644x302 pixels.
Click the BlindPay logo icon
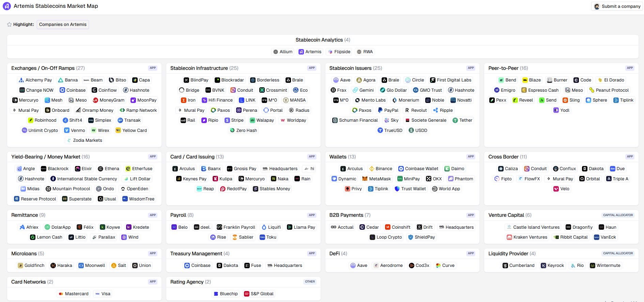(186, 80)
